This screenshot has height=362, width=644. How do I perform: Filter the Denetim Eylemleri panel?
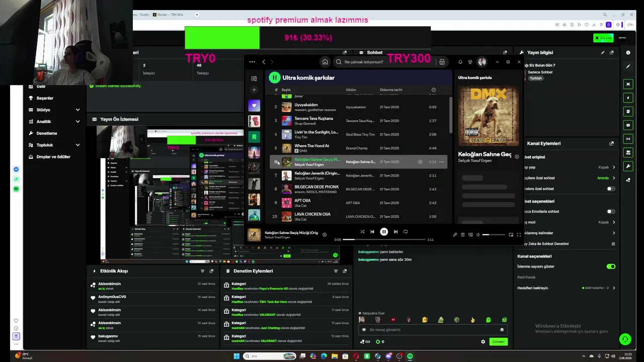pos(336,271)
